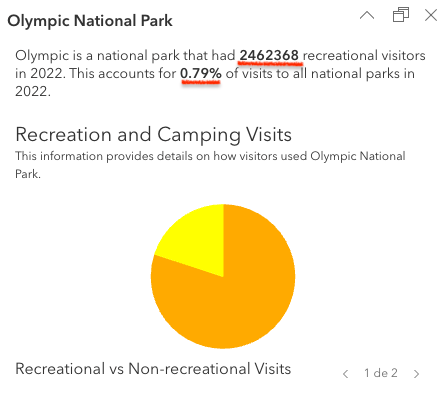Click the center of the pie chart
446x394 pixels.
point(223,276)
